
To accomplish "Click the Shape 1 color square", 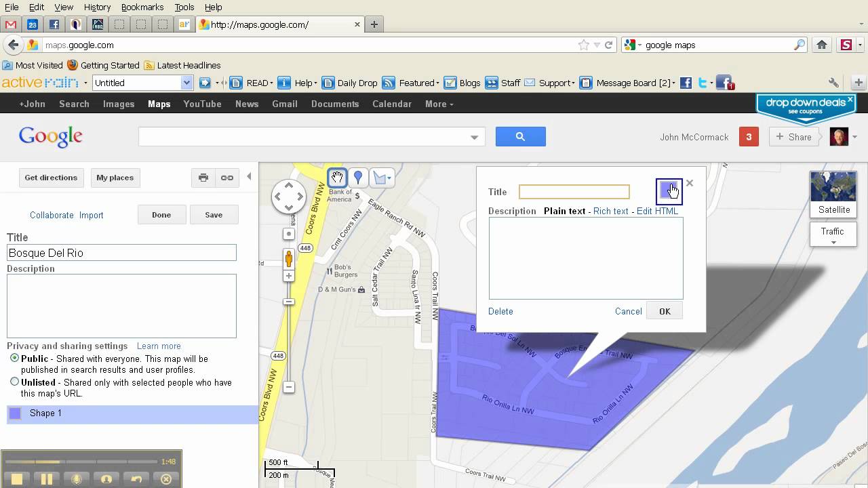I will pos(15,413).
